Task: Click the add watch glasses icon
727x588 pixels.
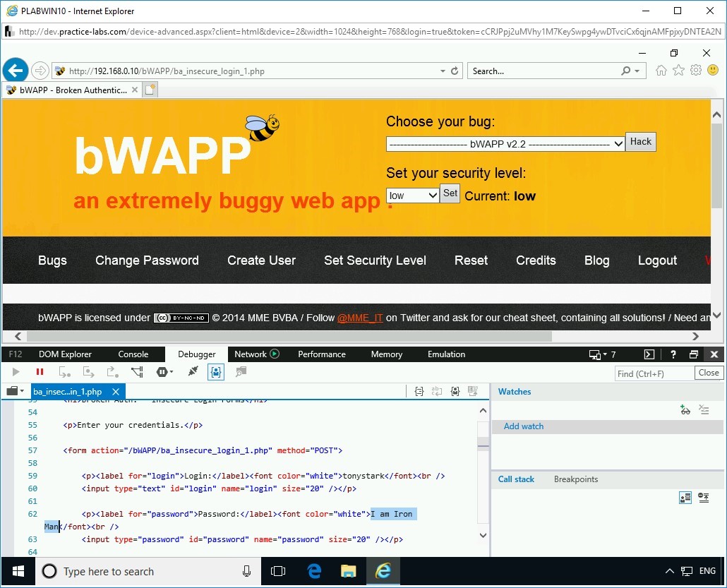Action: (685, 409)
